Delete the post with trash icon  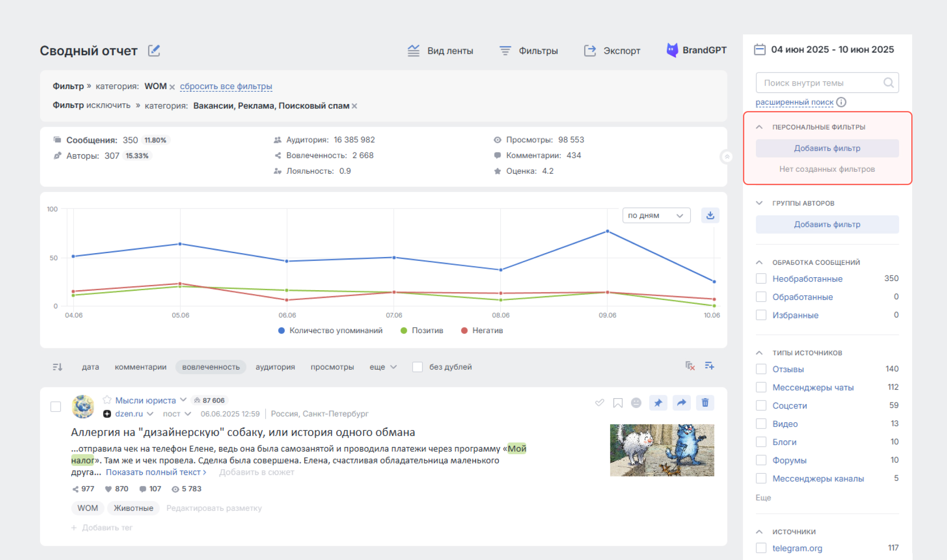(x=705, y=403)
